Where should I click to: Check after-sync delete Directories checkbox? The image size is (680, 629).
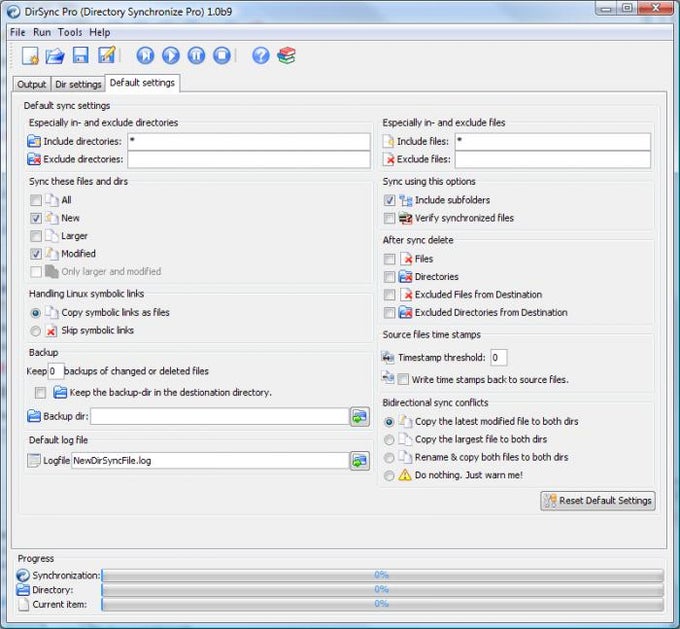389,277
